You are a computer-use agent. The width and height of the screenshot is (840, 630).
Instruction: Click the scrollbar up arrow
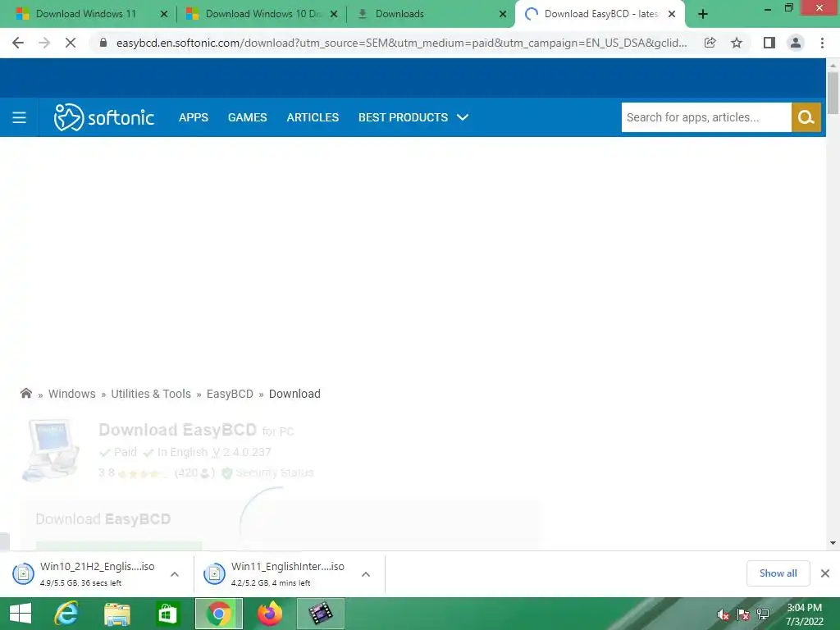pos(833,65)
